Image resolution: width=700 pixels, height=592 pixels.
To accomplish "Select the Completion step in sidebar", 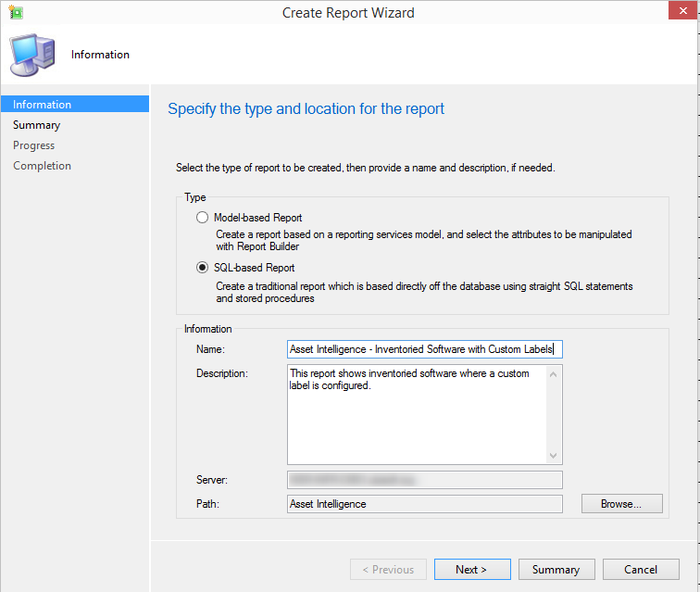I will click(x=42, y=166).
